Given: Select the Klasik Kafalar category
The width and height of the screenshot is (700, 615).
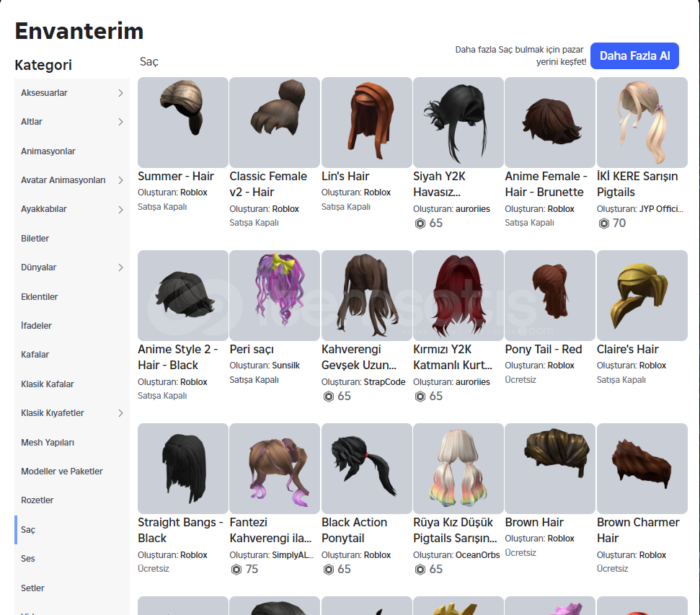Looking at the screenshot, I should pos(72,384).
